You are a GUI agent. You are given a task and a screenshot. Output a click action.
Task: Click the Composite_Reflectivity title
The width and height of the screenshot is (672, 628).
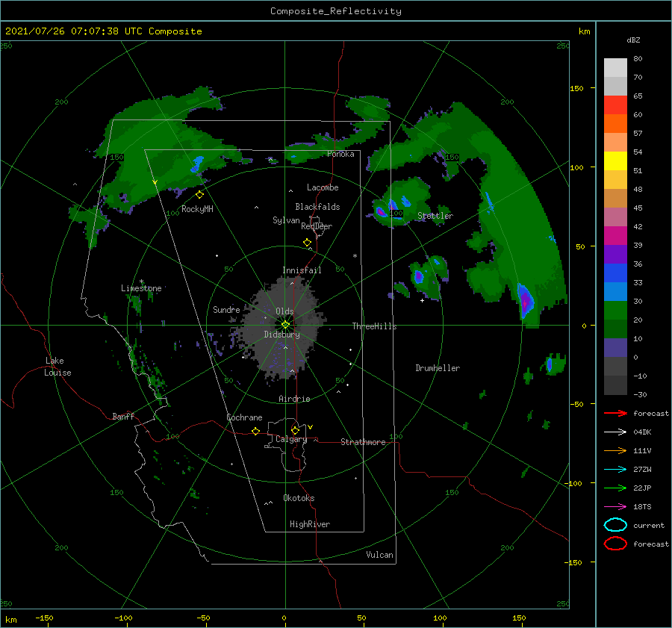tap(335, 11)
